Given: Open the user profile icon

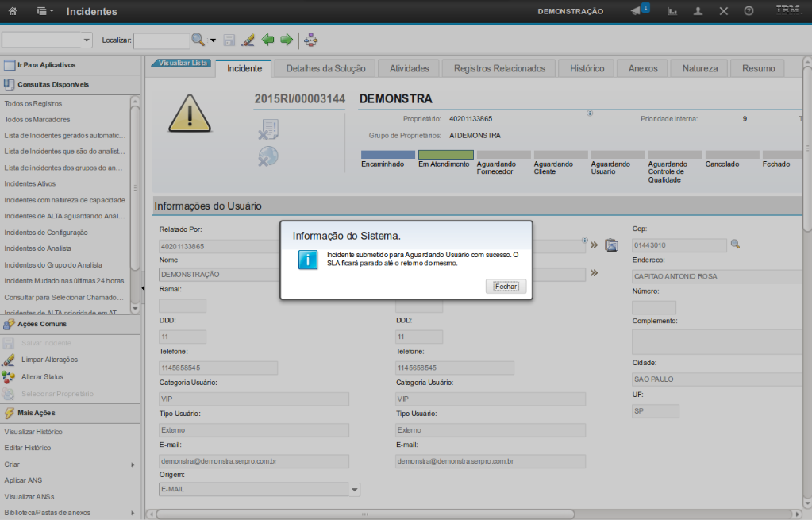Looking at the screenshot, I should tap(698, 11).
